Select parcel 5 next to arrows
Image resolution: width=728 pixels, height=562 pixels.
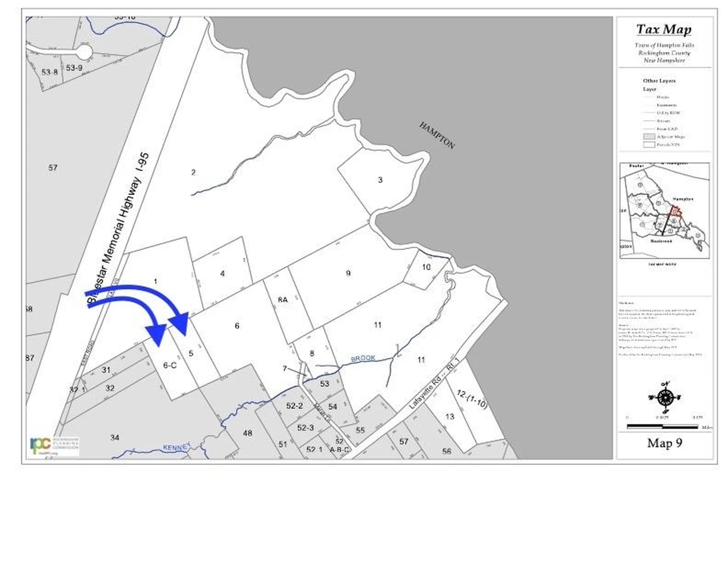(191, 354)
